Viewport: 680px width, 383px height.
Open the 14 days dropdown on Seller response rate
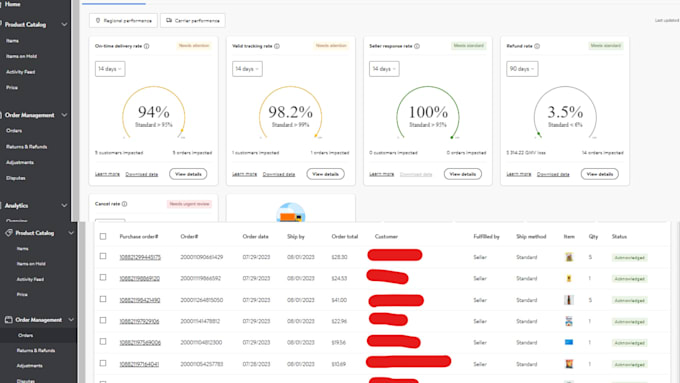coord(384,69)
